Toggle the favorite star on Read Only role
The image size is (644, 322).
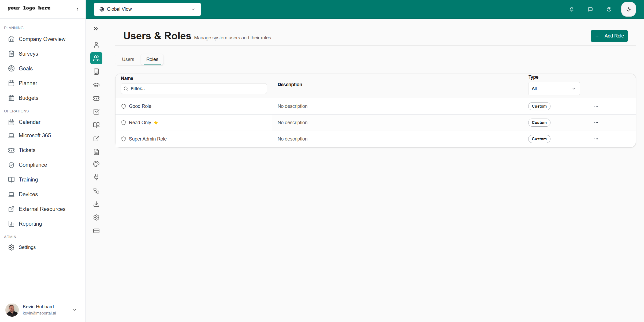[156, 123]
